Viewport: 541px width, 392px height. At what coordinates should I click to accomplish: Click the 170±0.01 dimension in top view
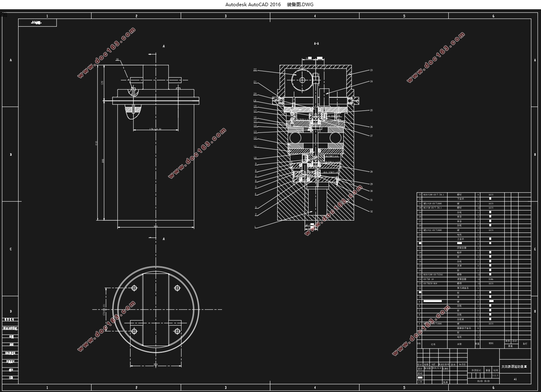(104, 309)
